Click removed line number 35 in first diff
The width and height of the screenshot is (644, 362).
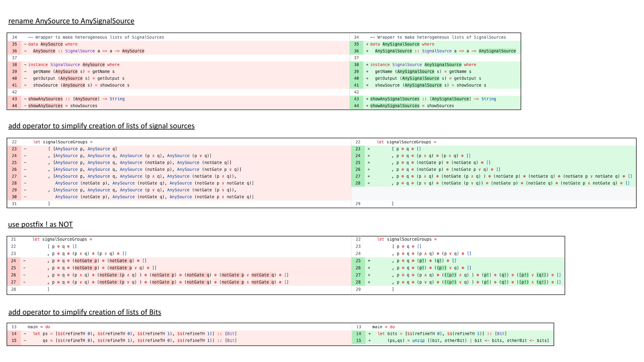tap(15, 44)
